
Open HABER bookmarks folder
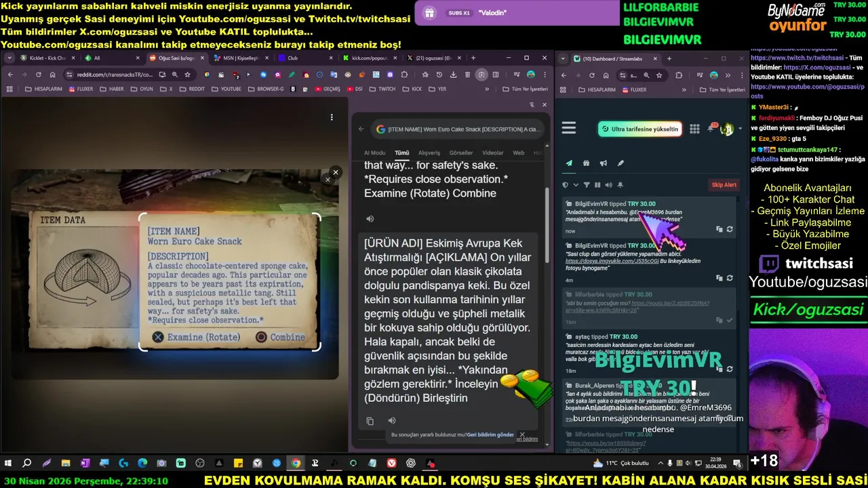tap(113, 89)
